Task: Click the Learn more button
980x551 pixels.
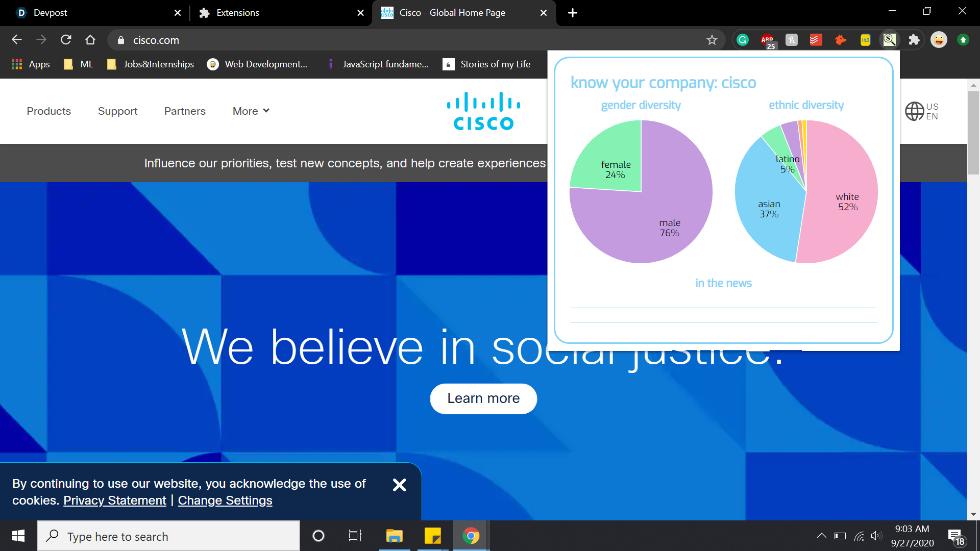Action: click(483, 398)
